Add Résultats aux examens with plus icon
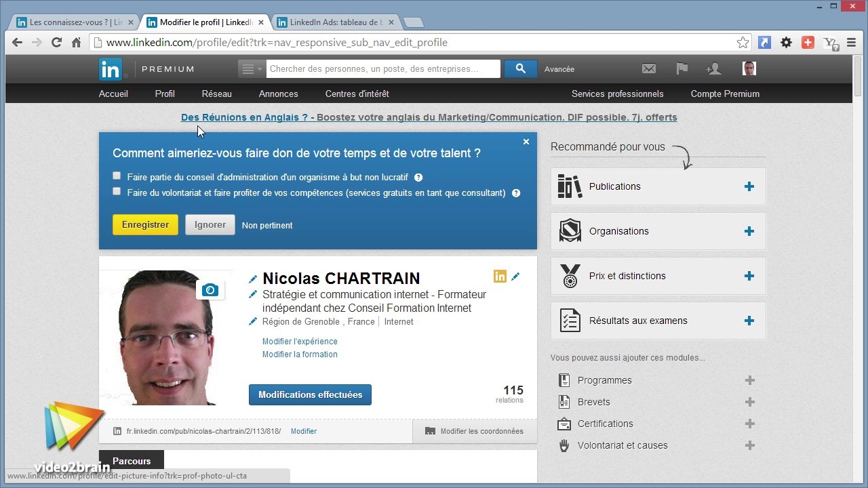 tap(749, 321)
